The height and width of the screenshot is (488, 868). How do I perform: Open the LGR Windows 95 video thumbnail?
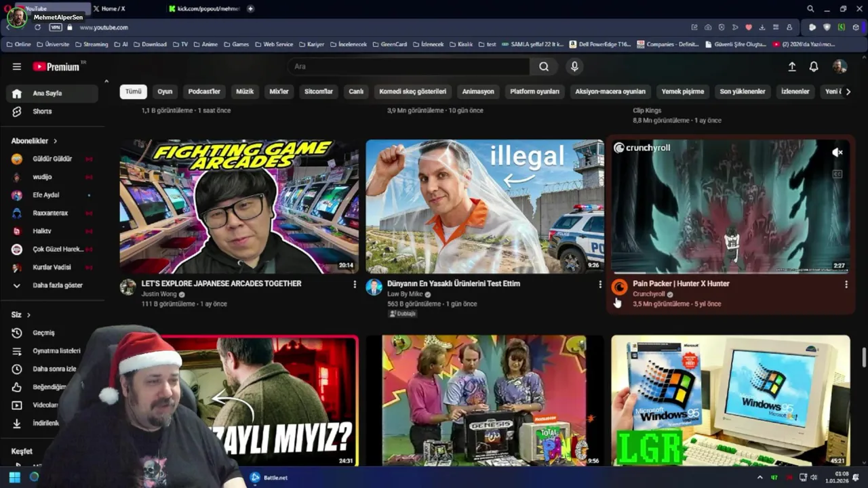click(730, 400)
